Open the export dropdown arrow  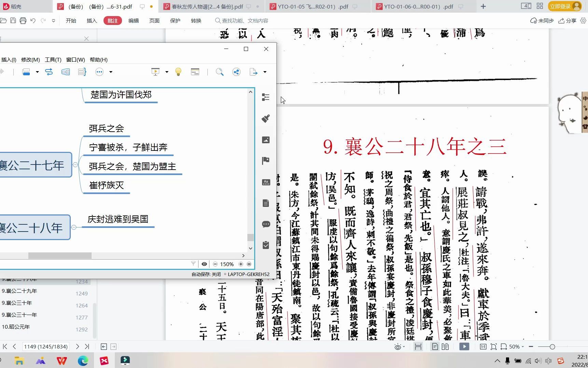(x=265, y=72)
